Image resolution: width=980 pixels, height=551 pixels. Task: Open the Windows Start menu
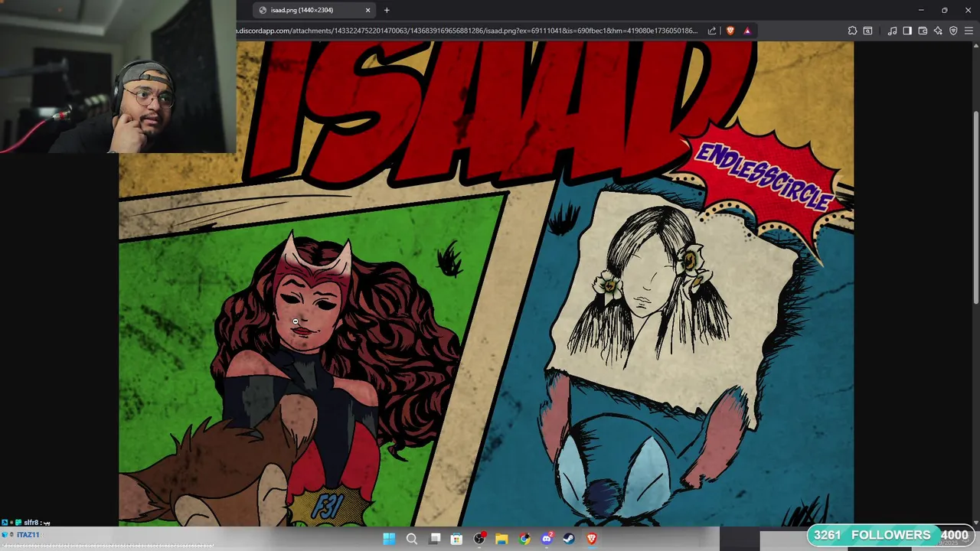[x=389, y=539]
